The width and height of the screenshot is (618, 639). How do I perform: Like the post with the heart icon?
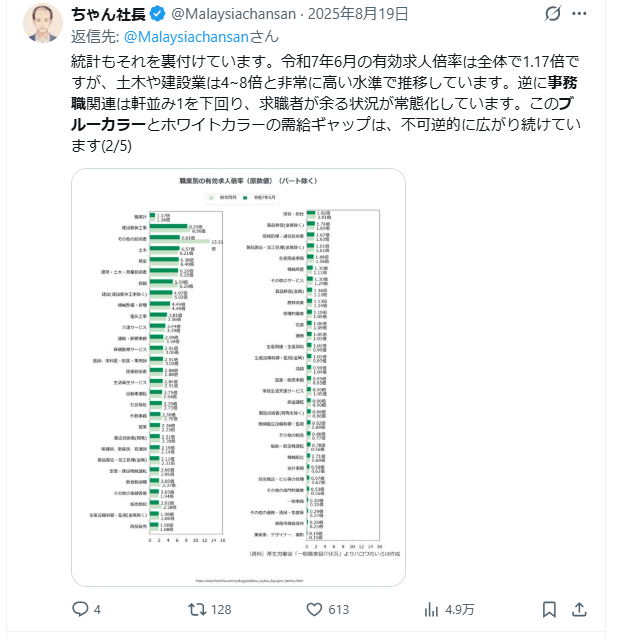click(314, 609)
